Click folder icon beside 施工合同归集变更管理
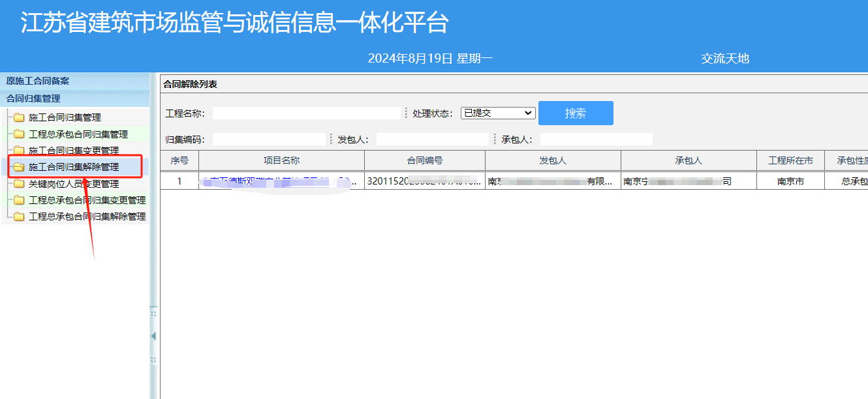The width and height of the screenshot is (868, 399). [19, 151]
